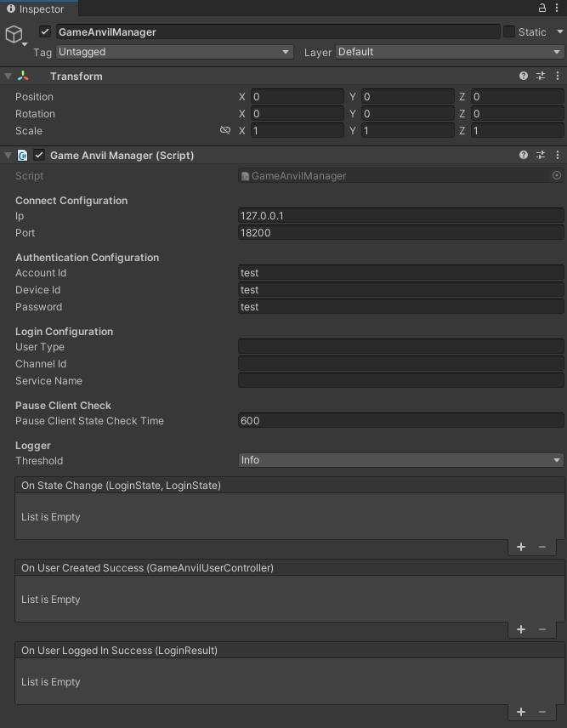The width and height of the screenshot is (567, 728).
Task: Lock the Inspector panel with padlock icon
Action: tap(542, 8)
